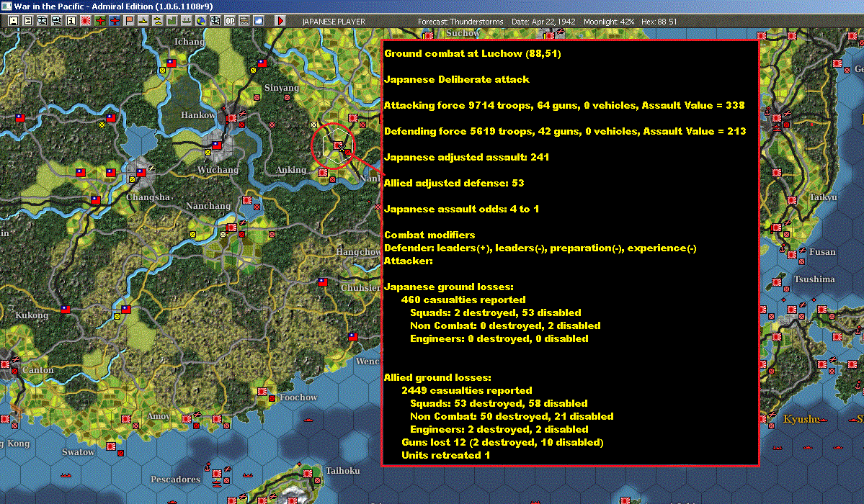Click the 'Japanese assault odds: 4 to 1' line

coord(462,209)
